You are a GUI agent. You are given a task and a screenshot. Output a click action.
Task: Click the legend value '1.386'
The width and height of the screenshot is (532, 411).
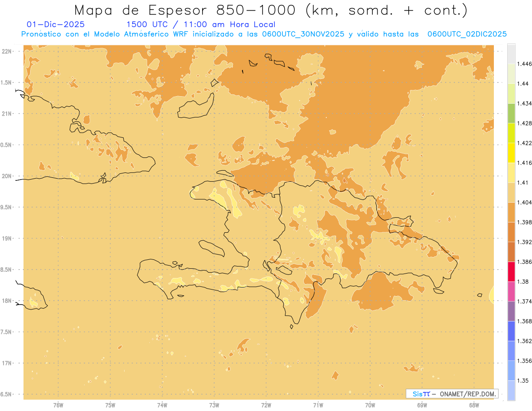[525, 262]
